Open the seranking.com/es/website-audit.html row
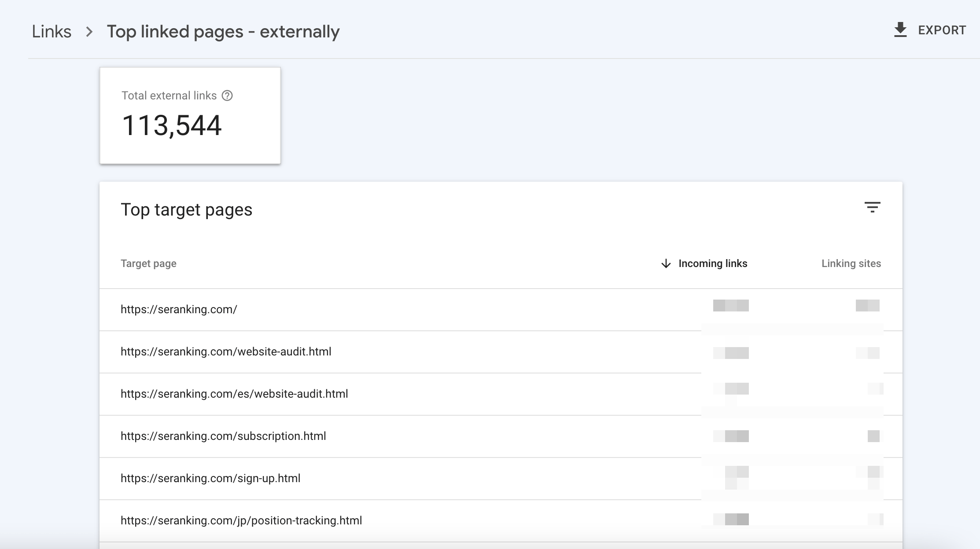 click(x=501, y=394)
